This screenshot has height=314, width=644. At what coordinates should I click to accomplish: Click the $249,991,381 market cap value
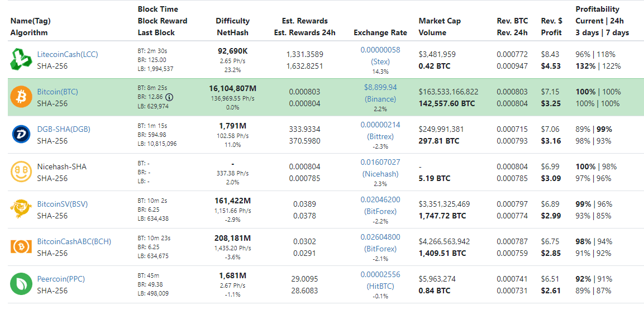(441, 129)
